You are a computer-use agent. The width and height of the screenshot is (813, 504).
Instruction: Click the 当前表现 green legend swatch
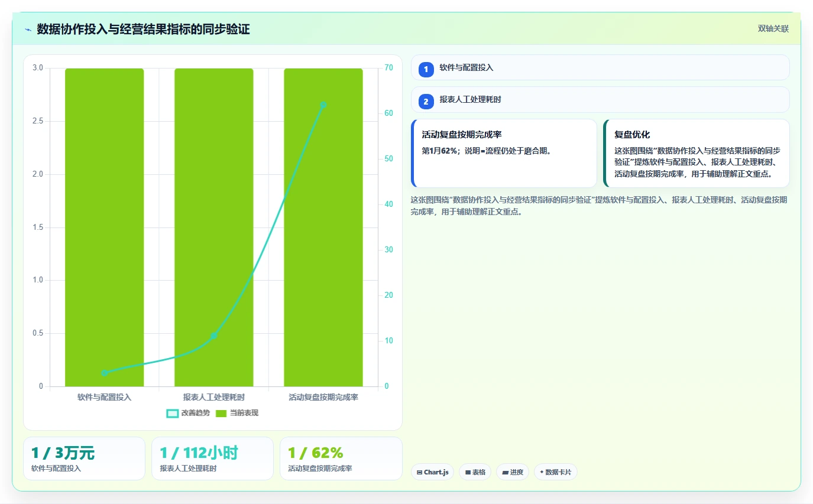coord(221,414)
